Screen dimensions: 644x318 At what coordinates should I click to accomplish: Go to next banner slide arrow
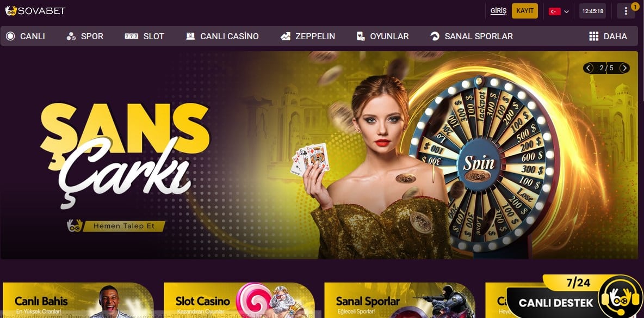click(x=624, y=68)
